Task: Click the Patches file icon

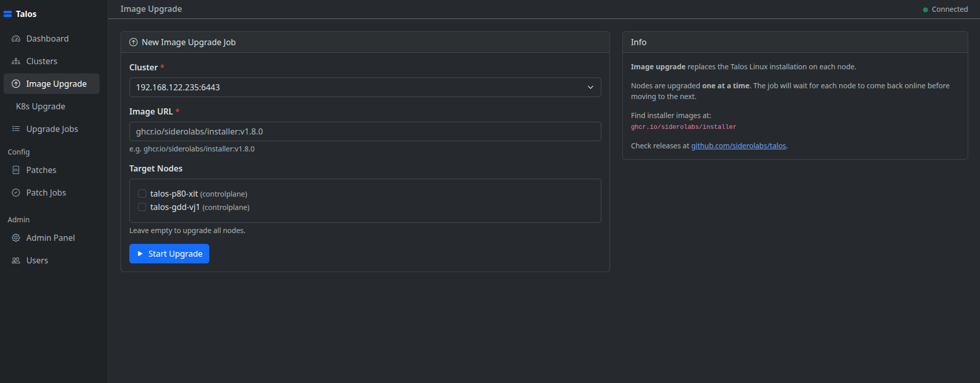Action: [x=16, y=170]
